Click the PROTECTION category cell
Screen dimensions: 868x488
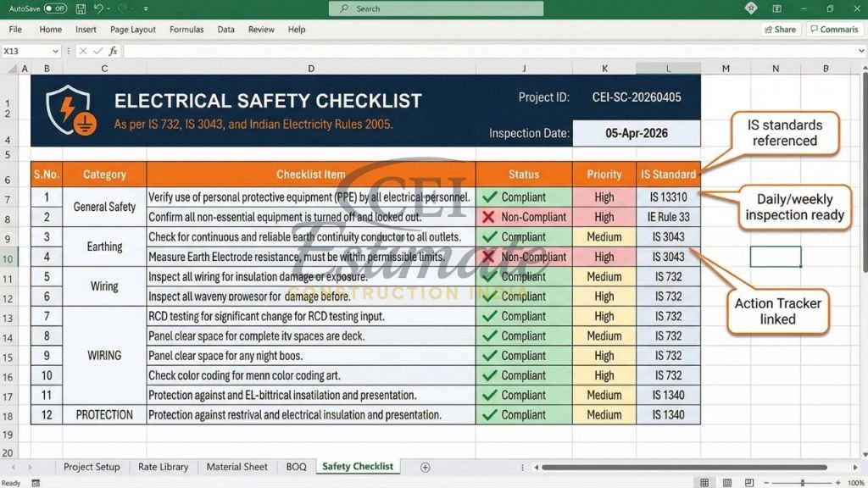pyautogui.click(x=104, y=415)
